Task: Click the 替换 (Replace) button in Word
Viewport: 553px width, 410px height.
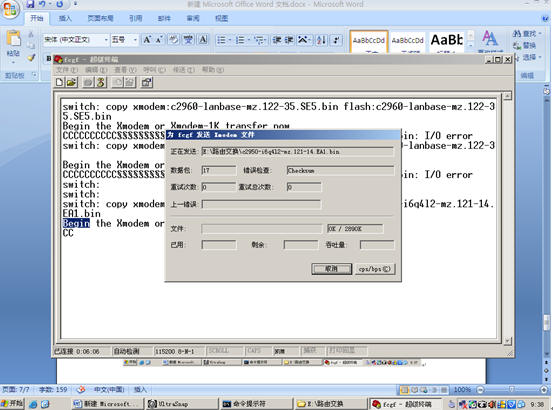Action: (525, 45)
